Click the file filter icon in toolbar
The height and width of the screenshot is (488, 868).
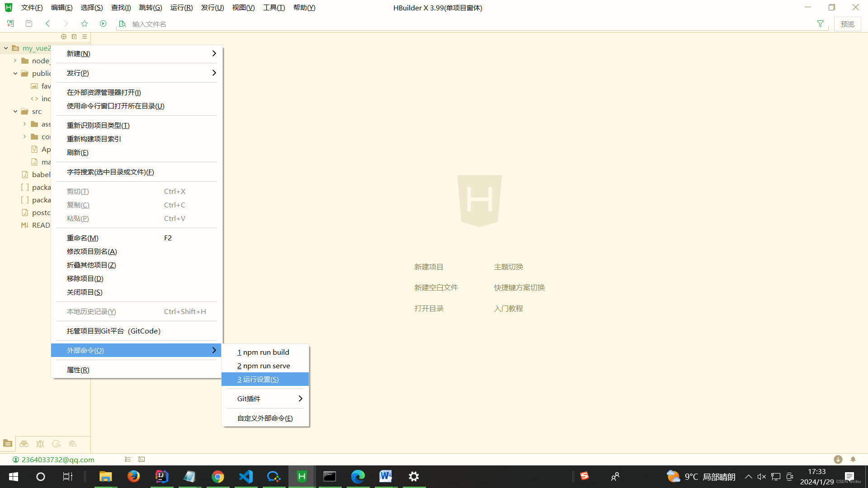click(x=821, y=23)
